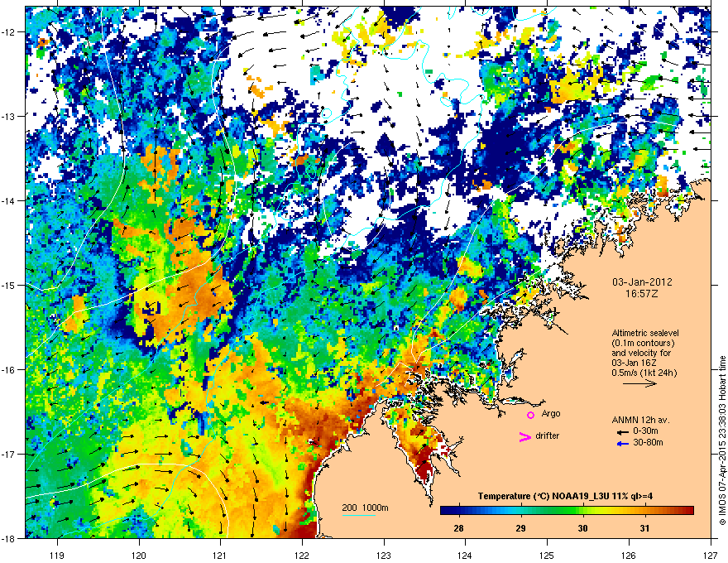Click the 0.5m/s velocity scale arrow

639,383
